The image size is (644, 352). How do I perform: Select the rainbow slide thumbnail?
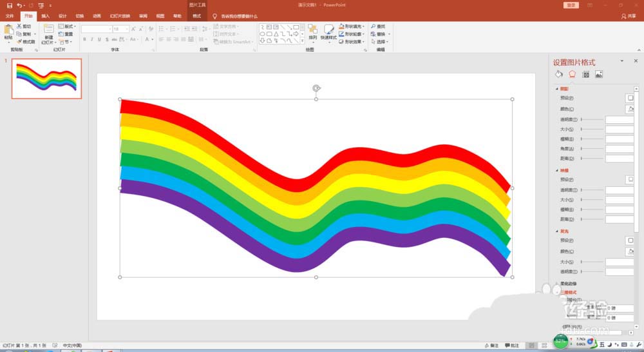point(46,79)
